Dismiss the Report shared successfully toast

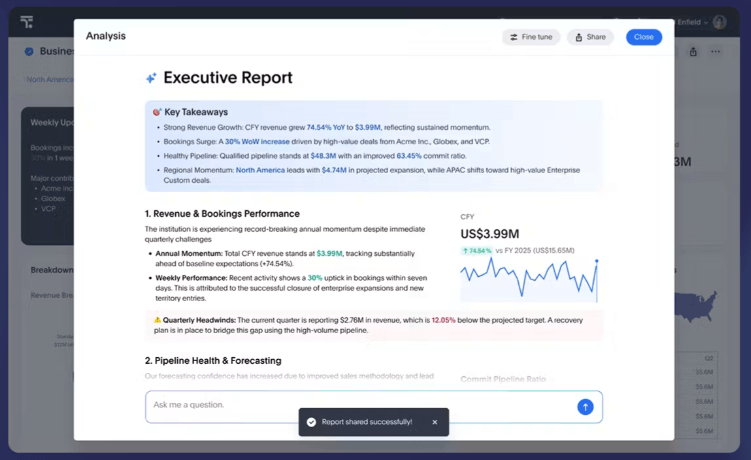(x=434, y=422)
